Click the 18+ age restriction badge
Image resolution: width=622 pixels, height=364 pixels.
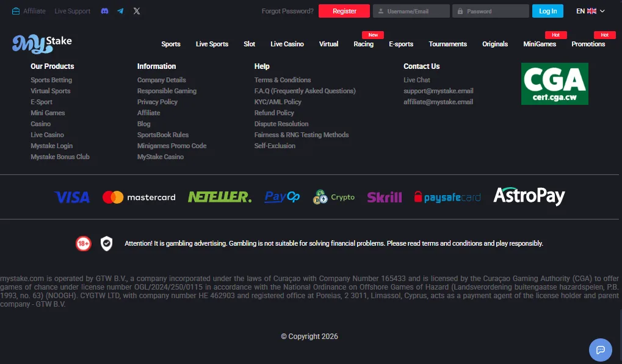coord(83,244)
